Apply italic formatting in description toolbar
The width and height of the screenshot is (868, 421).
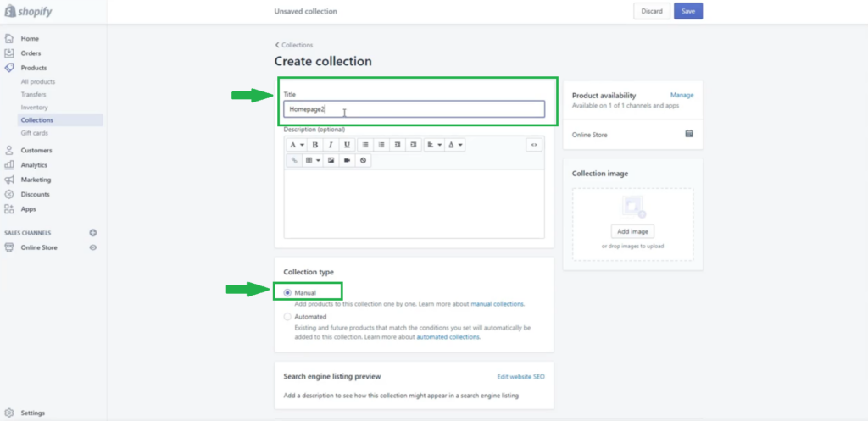point(331,145)
